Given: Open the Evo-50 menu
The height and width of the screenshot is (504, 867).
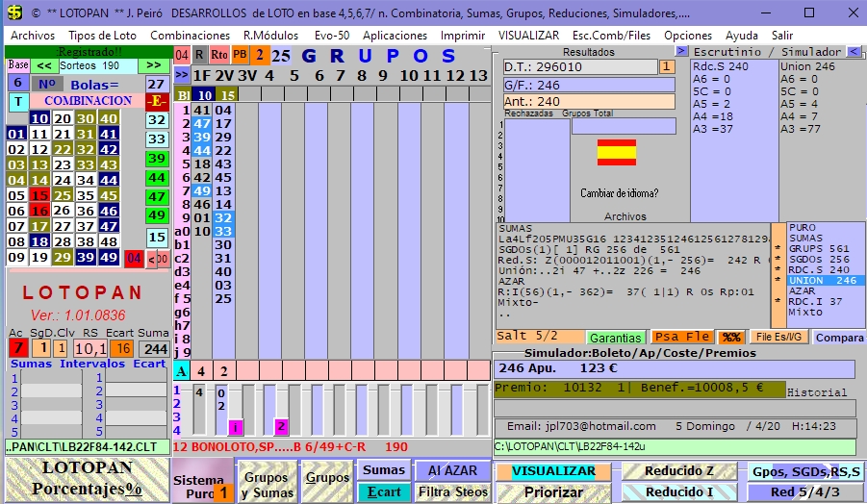Looking at the screenshot, I should 332,36.
